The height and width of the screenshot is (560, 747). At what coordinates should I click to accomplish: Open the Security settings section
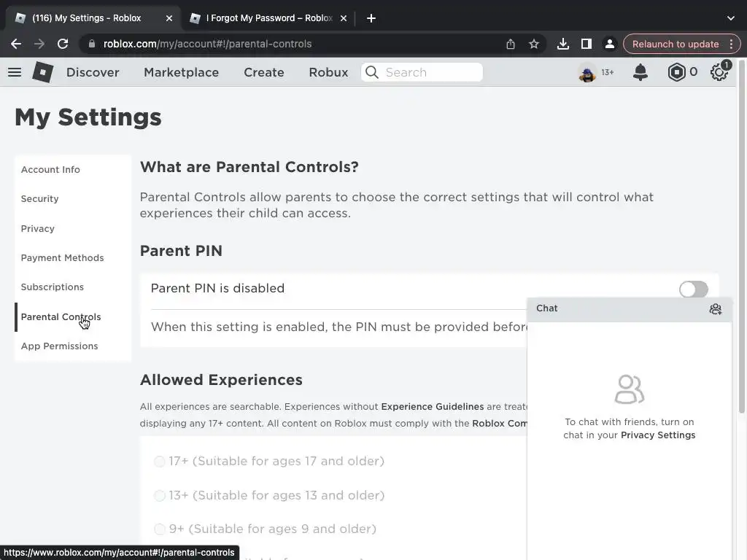tap(39, 198)
